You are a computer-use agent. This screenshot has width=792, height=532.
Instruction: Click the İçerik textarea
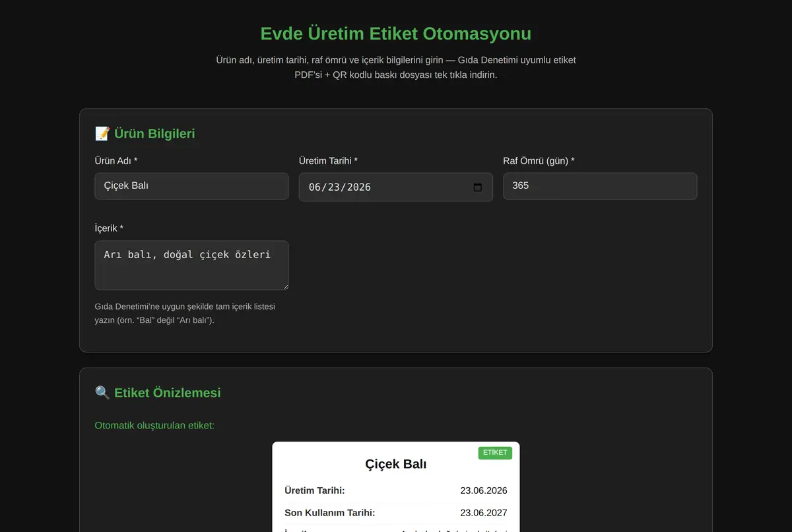coord(191,265)
